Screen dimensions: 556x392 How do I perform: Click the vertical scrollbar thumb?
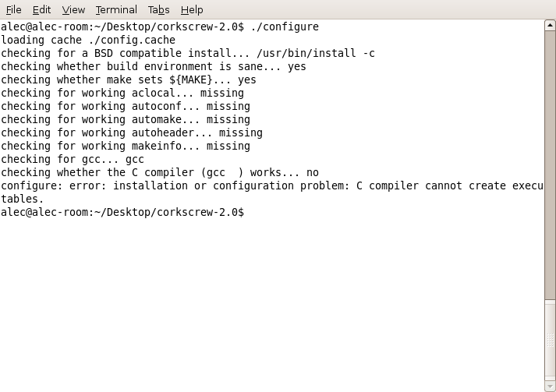pos(550,335)
